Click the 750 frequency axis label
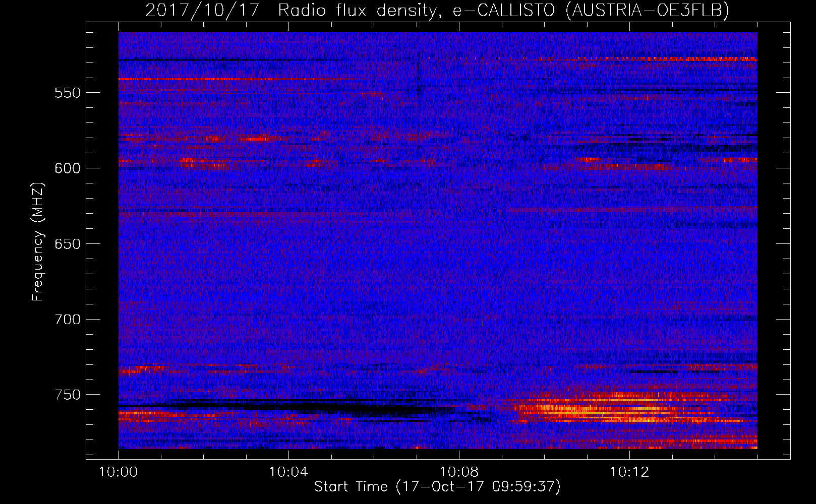 click(x=67, y=395)
